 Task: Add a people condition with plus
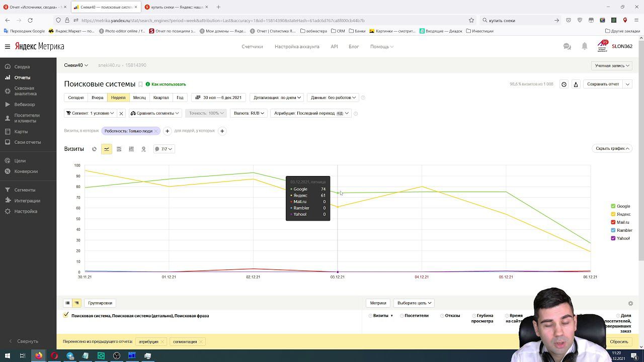tap(222, 131)
